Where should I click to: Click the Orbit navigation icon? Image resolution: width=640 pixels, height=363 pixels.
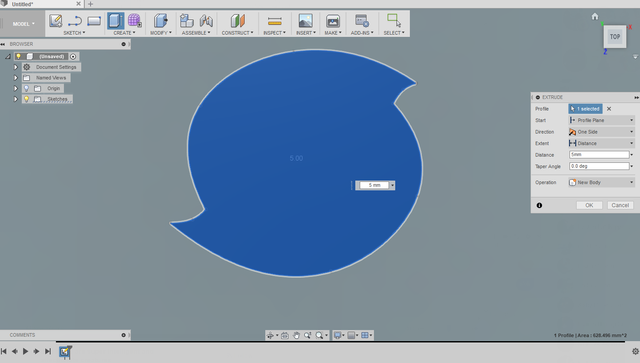point(270,335)
